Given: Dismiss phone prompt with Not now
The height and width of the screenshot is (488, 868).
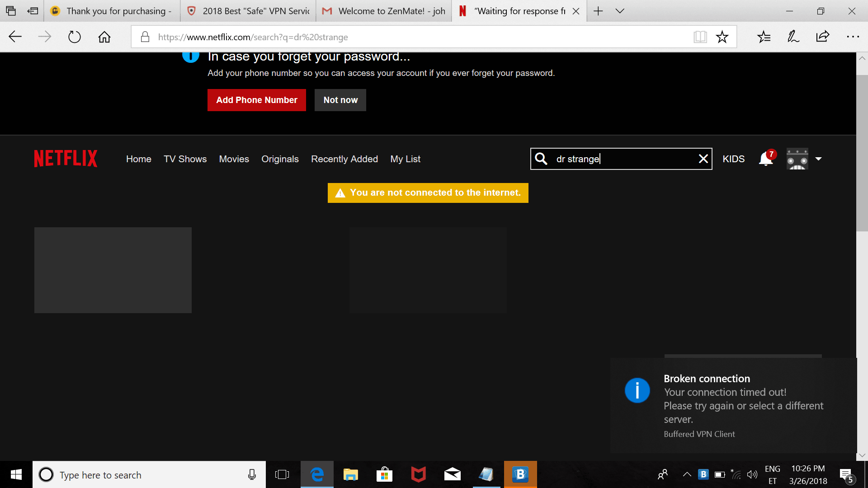Looking at the screenshot, I should [340, 100].
